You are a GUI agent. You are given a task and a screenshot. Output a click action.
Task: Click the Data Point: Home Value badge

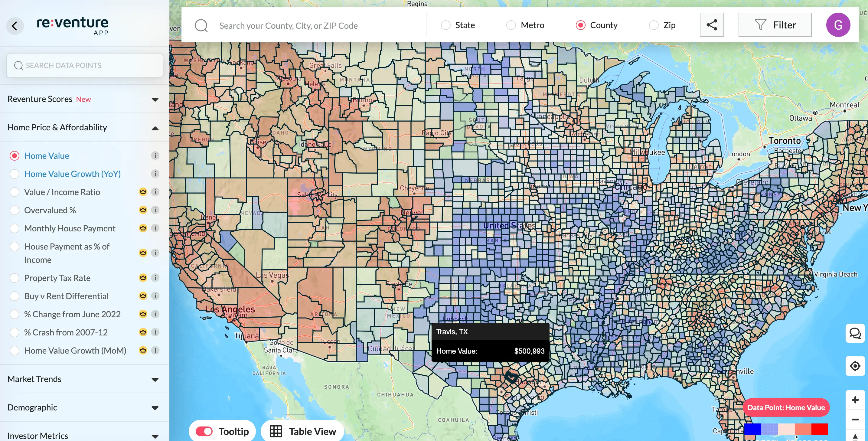(x=786, y=408)
